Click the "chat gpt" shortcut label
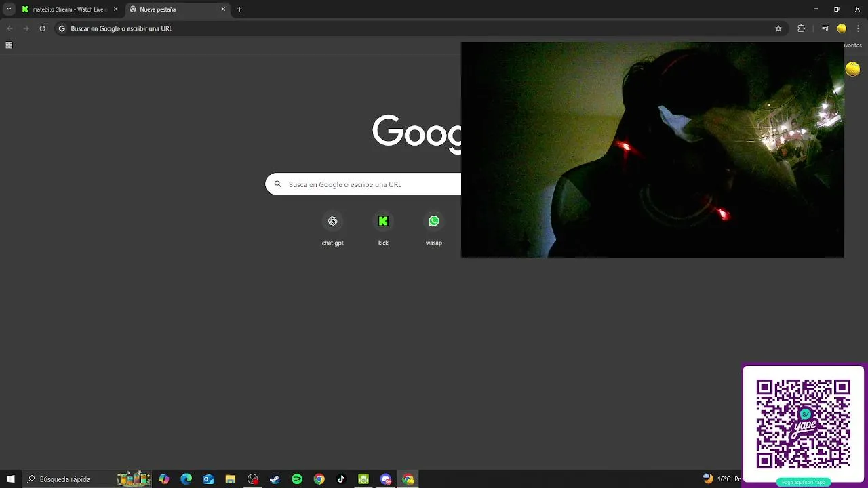This screenshot has width=868, height=488. pyautogui.click(x=333, y=243)
